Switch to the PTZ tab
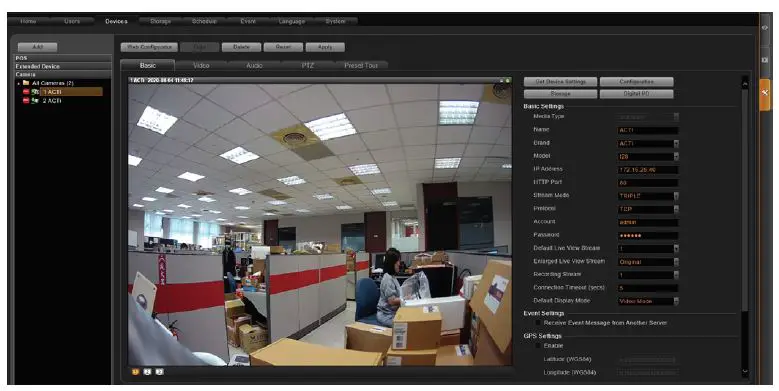The width and height of the screenshot is (779, 391). pyautogui.click(x=308, y=66)
